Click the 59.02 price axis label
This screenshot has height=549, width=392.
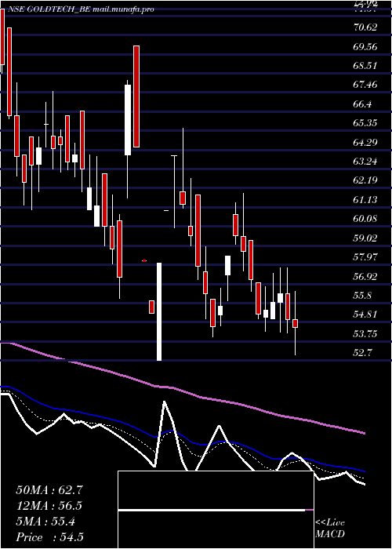(366, 238)
